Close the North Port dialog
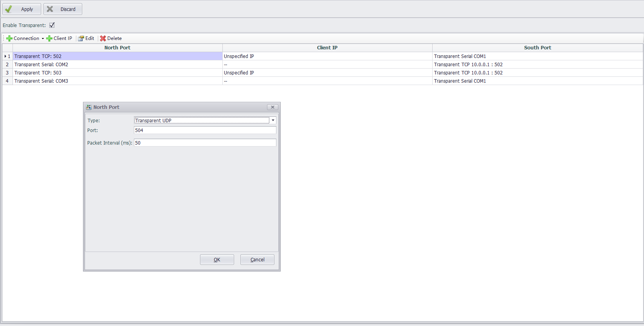 [272, 107]
